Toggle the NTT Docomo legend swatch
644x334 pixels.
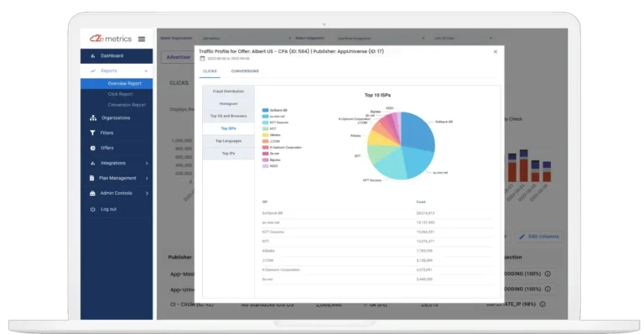pos(265,123)
